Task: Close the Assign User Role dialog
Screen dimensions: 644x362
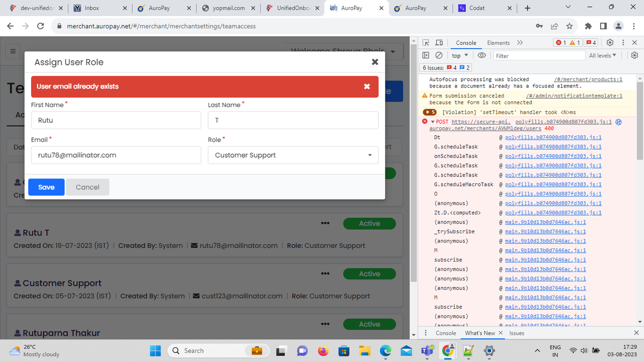Action: click(x=375, y=62)
